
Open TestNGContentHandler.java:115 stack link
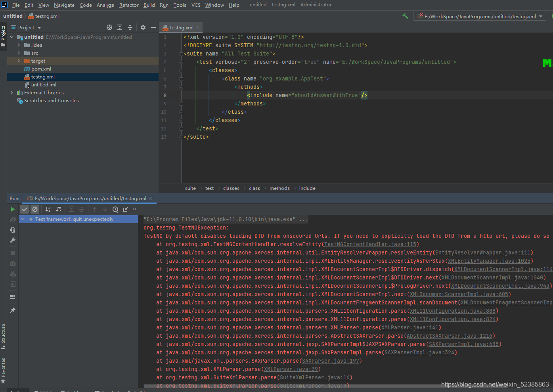coord(370,244)
